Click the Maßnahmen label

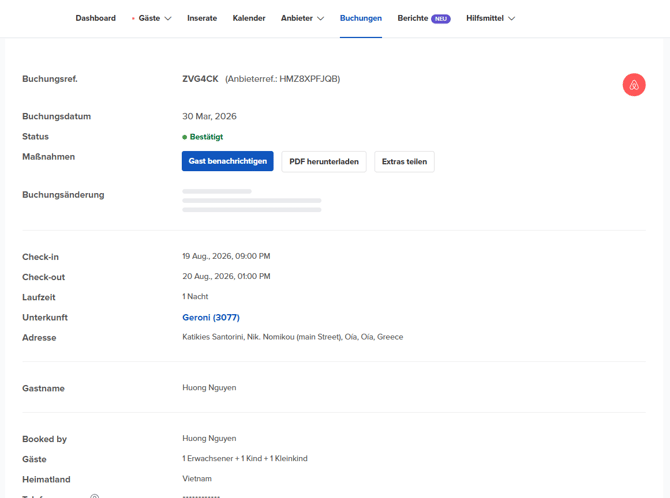49,157
